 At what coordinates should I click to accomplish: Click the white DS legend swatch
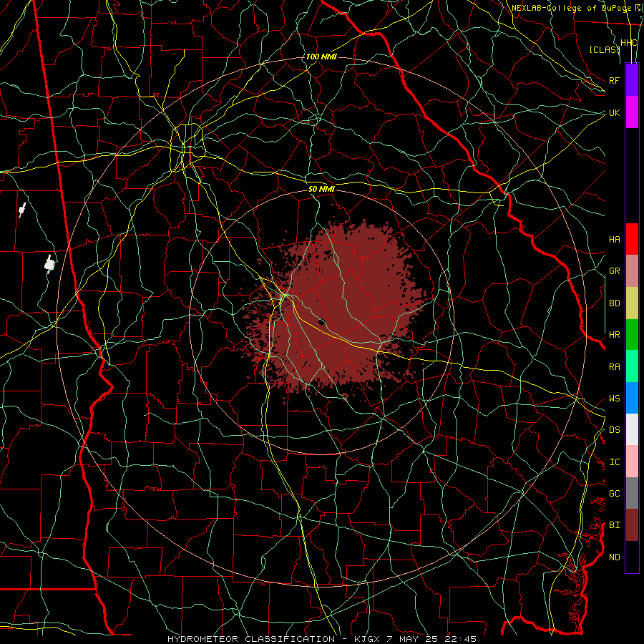tap(632, 429)
